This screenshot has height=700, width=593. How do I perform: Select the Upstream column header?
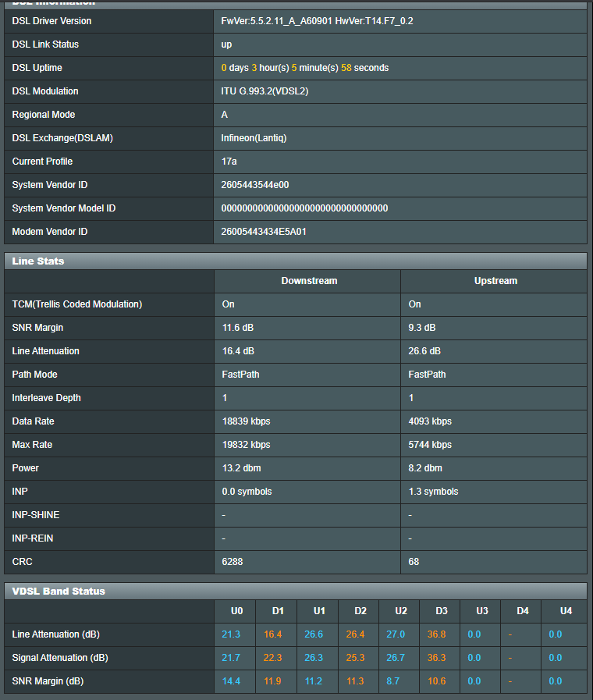[x=495, y=281]
